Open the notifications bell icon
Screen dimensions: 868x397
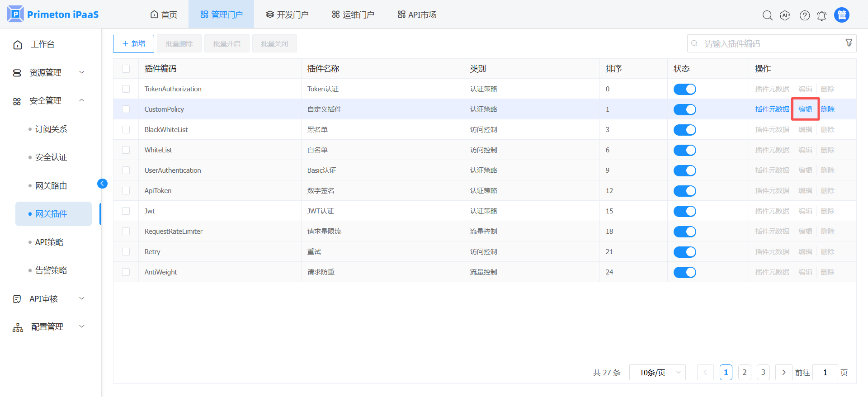point(822,15)
